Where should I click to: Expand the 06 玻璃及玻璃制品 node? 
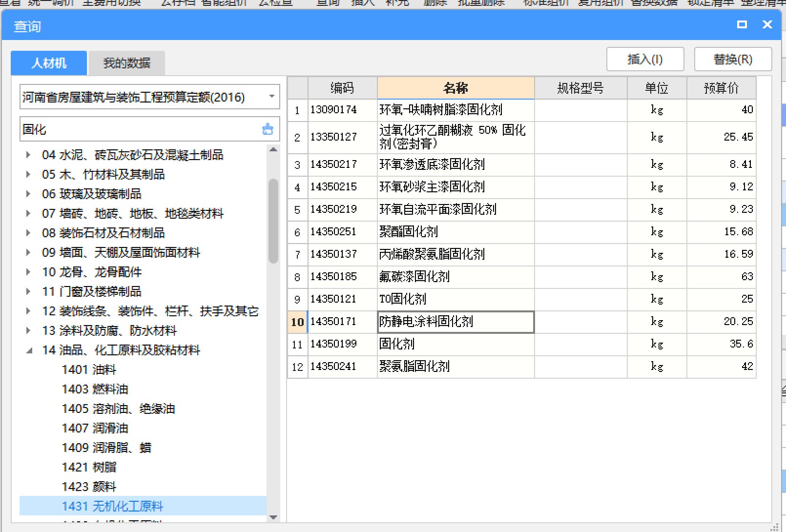pyautogui.click(x=28, y=194)
